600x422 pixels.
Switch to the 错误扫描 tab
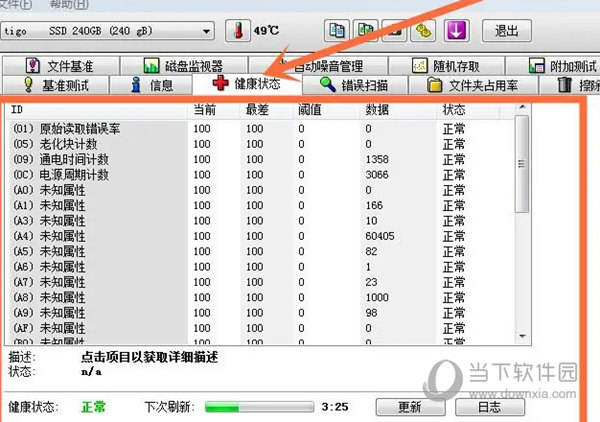point(354,85)
